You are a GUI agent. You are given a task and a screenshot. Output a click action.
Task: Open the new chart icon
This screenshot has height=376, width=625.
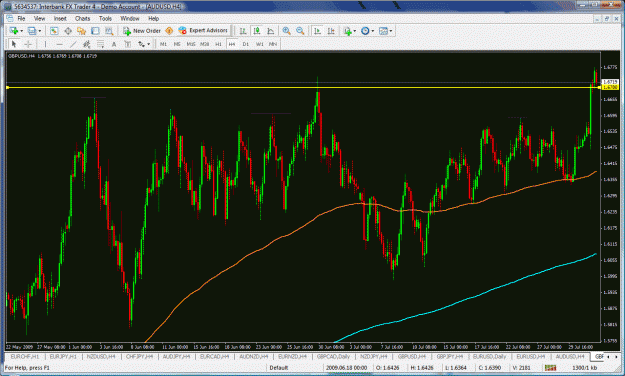[14, 31]
